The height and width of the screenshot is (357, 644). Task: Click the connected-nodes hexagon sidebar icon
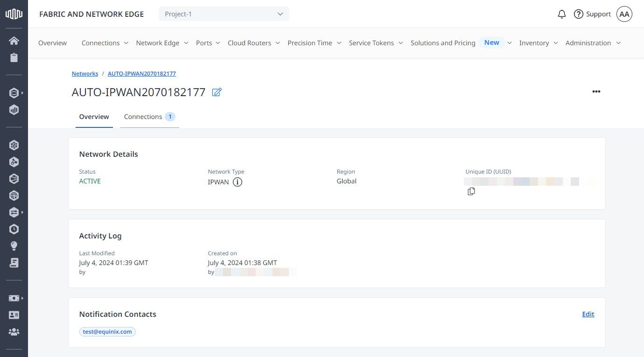pyautogui.click(x=14, y=162)
